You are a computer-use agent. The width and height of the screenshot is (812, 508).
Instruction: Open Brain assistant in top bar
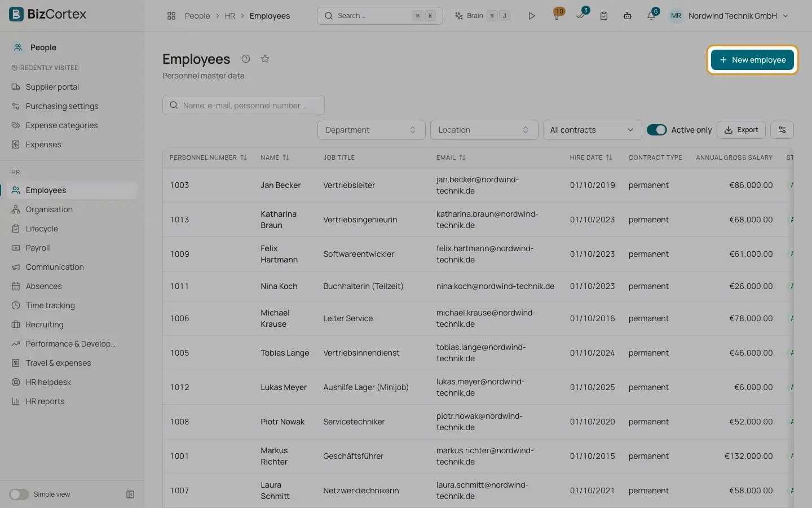tap(483, 16)
